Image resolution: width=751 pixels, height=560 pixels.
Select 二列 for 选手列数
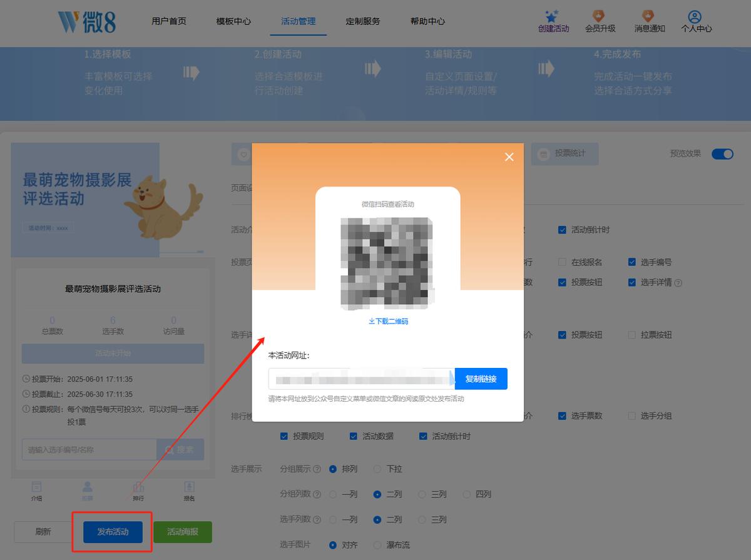377,519
